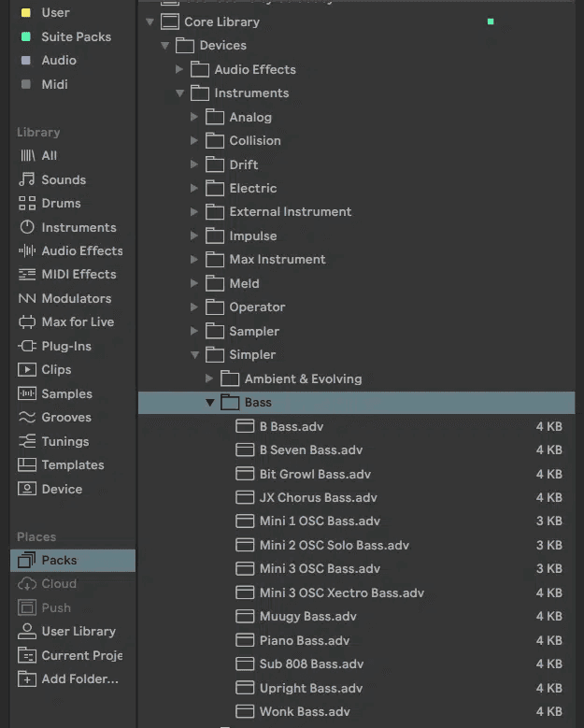Click the Push icon in Places
This screenshot has width=584, height=728.
27,607
